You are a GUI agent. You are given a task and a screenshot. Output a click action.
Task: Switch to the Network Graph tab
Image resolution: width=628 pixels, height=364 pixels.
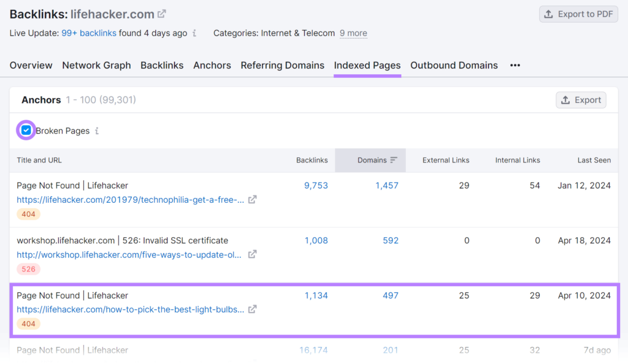[x=96, y=65]
